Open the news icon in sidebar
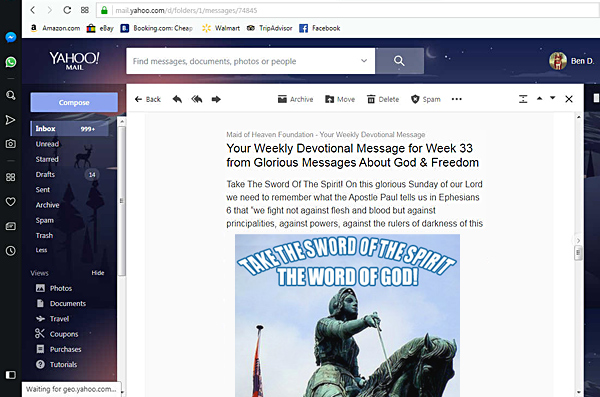The height and width of the screenshot is (397, 600). pos(11,226)
